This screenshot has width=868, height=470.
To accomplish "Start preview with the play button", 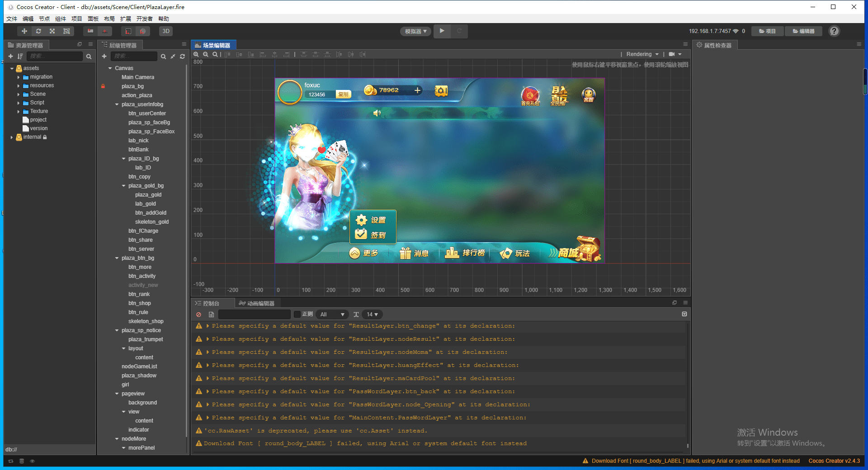I will 442,31.
